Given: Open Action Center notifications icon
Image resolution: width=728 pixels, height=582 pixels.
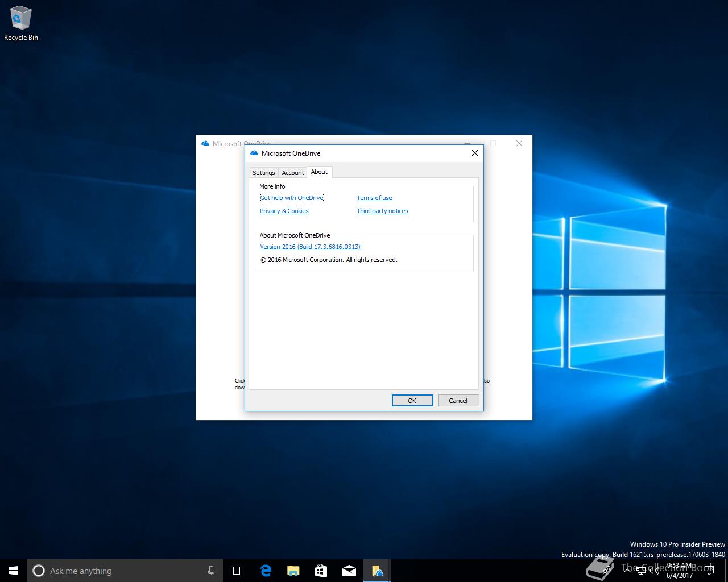Looking at the screenshot, I should tap(709, 571).
